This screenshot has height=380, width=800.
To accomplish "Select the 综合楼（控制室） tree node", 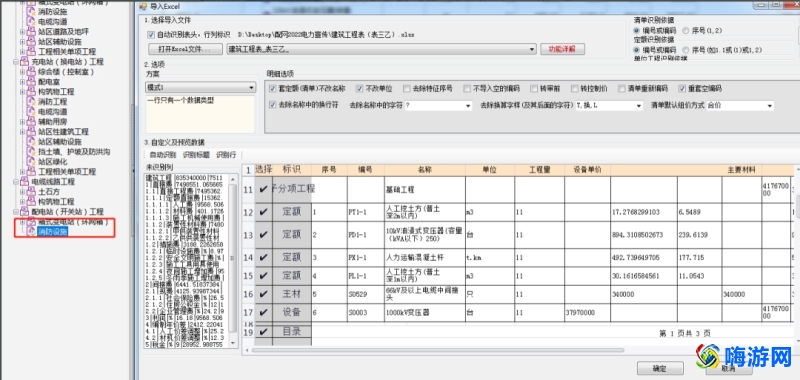I will [x=66, y=72].
